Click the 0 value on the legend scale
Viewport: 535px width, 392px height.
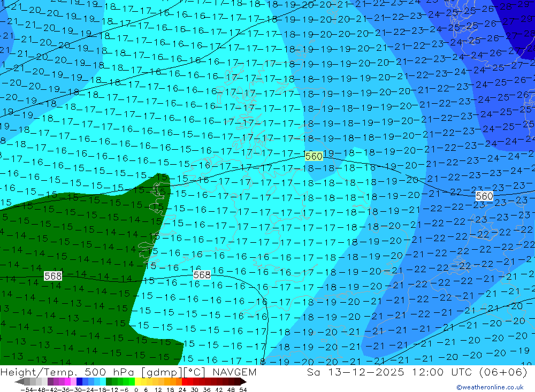137,389
